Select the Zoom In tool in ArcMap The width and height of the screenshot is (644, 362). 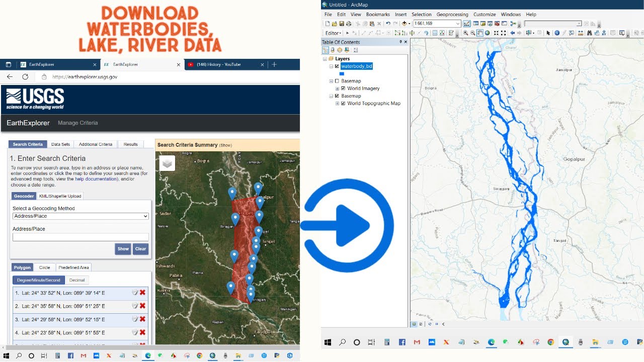tap(466, 33)
